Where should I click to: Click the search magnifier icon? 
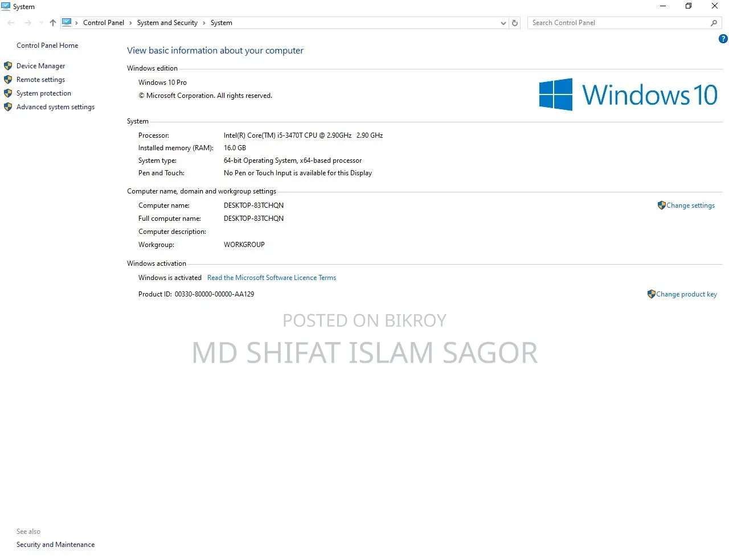tap(714, 23)
